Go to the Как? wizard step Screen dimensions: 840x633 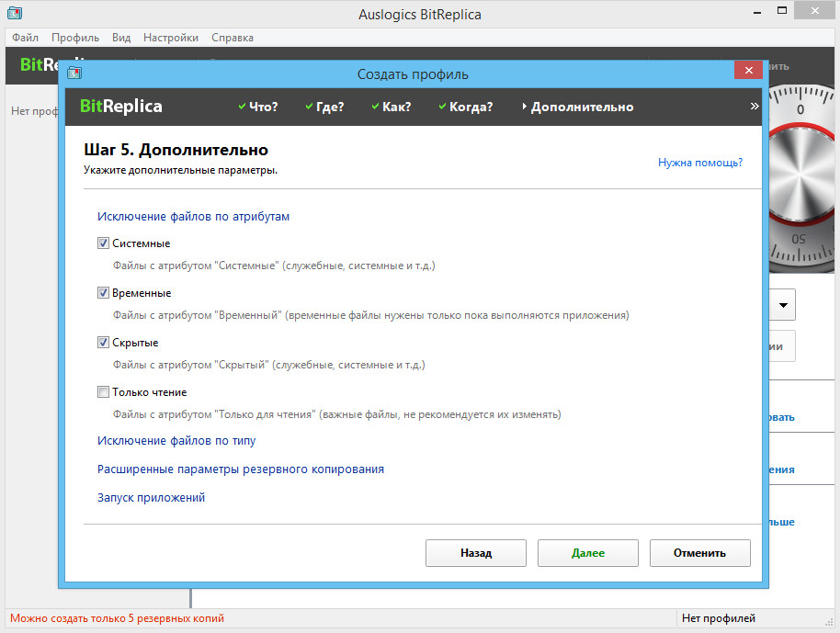click(x=392, y=107)
